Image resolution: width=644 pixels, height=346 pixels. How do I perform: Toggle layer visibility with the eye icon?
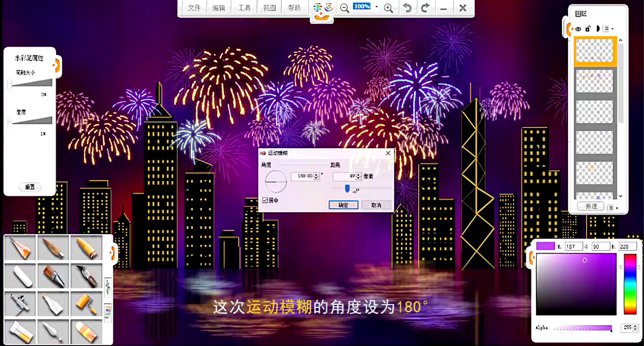coord(578,29)
